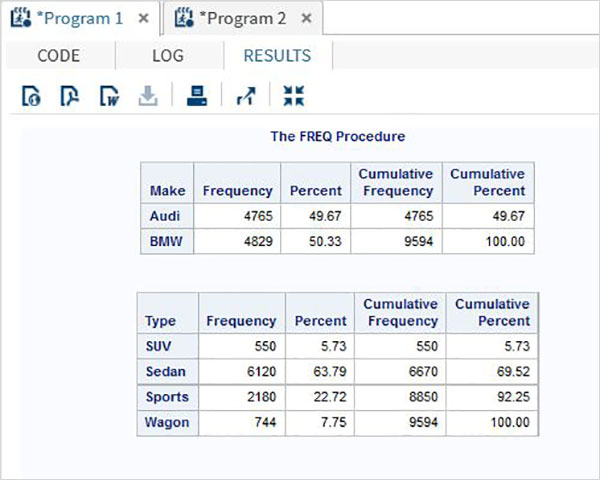
Task: Open the LOG tab
Action: pyautogui.click(x=167, y=56)
